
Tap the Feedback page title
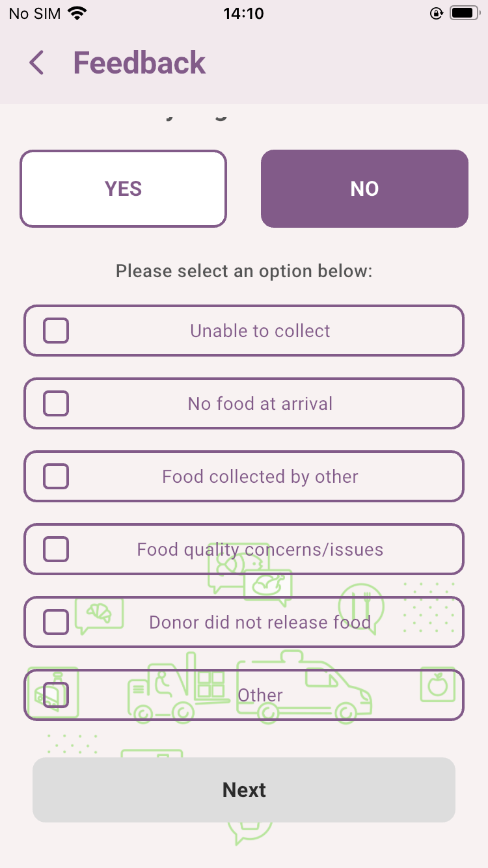point(139,63)
